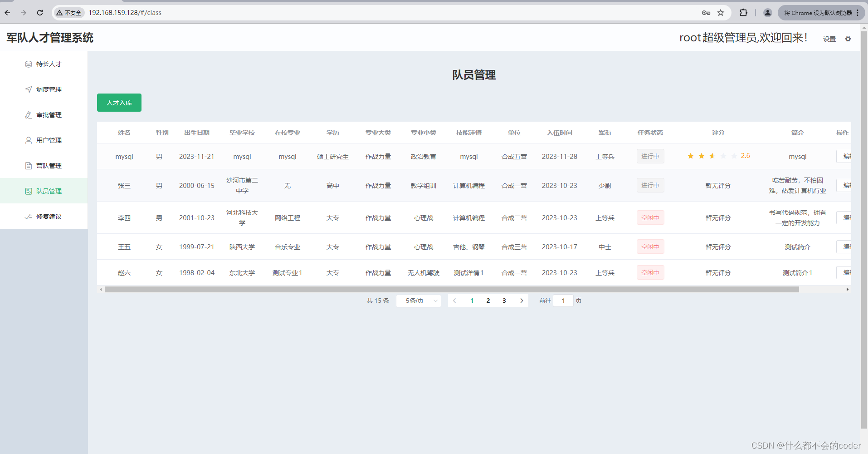Click the third rating star for mysql
868x454 pixels.
click(x=712, y=156)
